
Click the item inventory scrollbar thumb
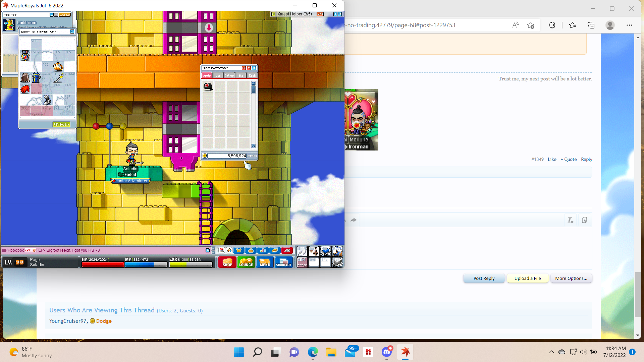point(253,90)
